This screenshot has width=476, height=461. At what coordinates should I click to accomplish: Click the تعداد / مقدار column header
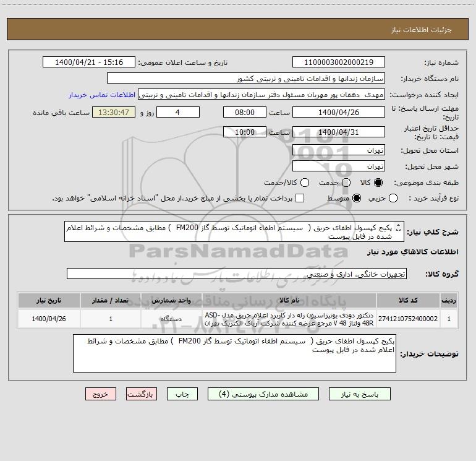pyautogui.click(x=111, y=300)
